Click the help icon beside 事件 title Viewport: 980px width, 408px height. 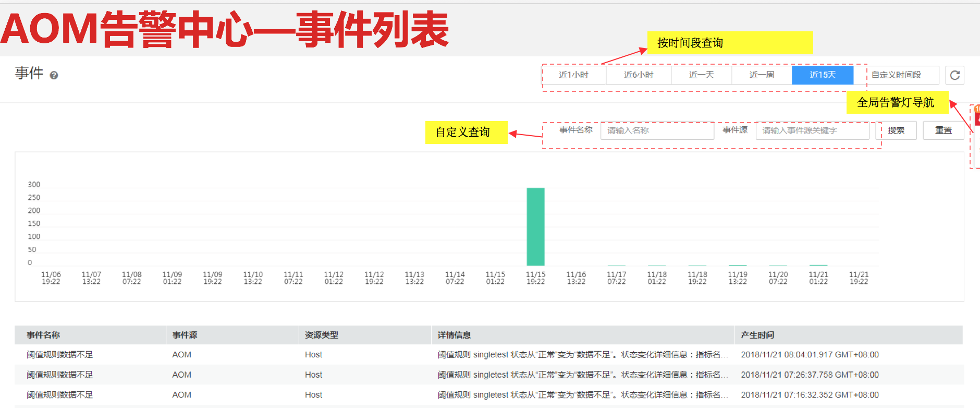54,76
